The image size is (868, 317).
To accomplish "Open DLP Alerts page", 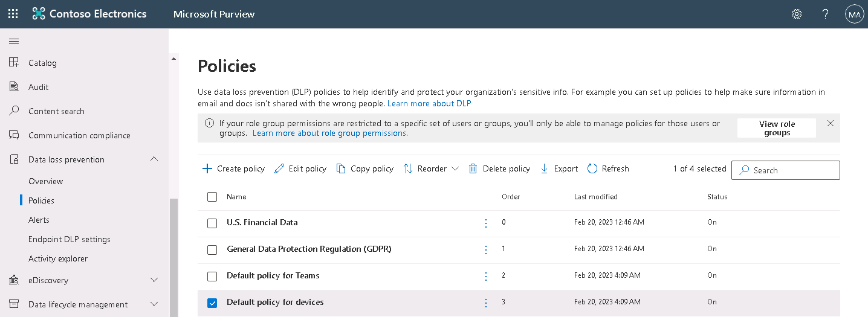I will tap(39, 220).
